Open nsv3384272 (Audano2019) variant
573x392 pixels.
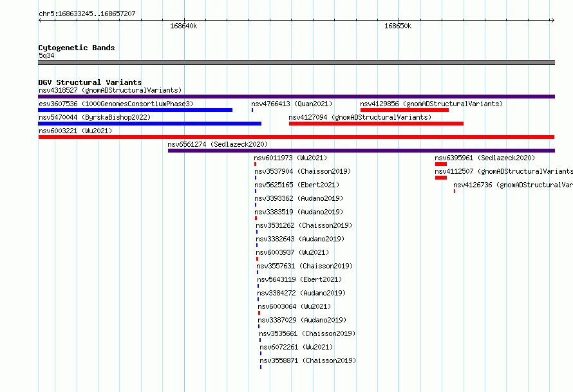coord(301,293)
